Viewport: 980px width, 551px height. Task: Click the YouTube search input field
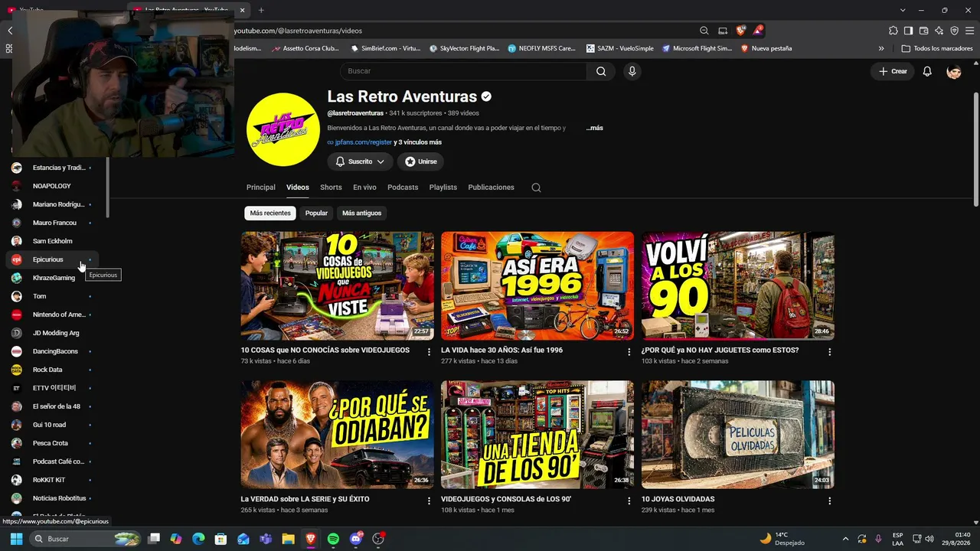463,71
